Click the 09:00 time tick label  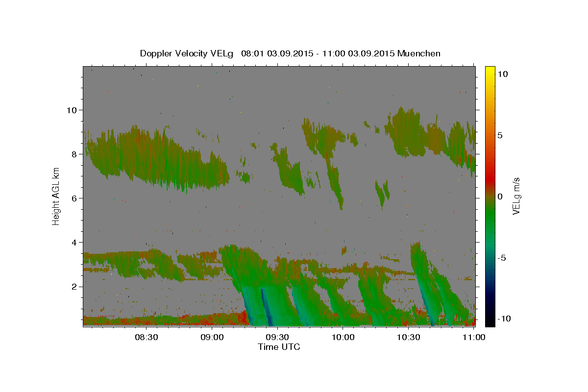pos(212,338)
